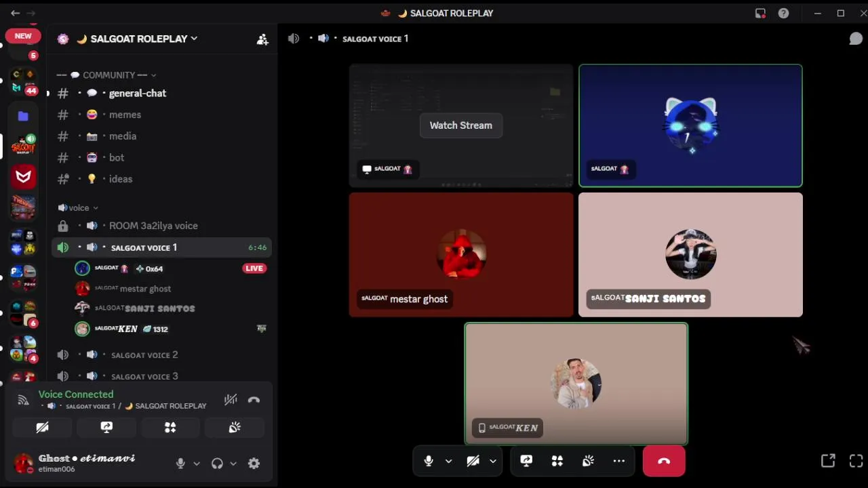Viewport: 868px width, 488px height.
Task: Open soundboard in call control bar
Action: point(588,461)
